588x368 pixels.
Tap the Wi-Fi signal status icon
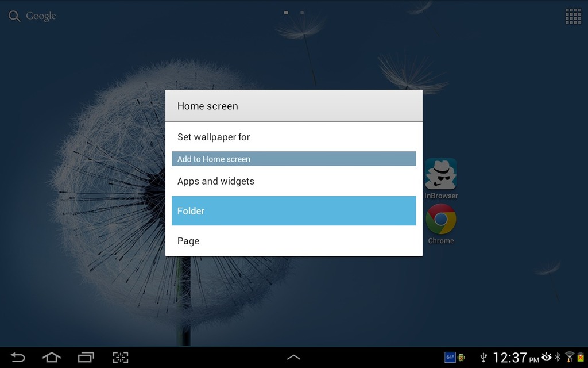click(569, 356)
